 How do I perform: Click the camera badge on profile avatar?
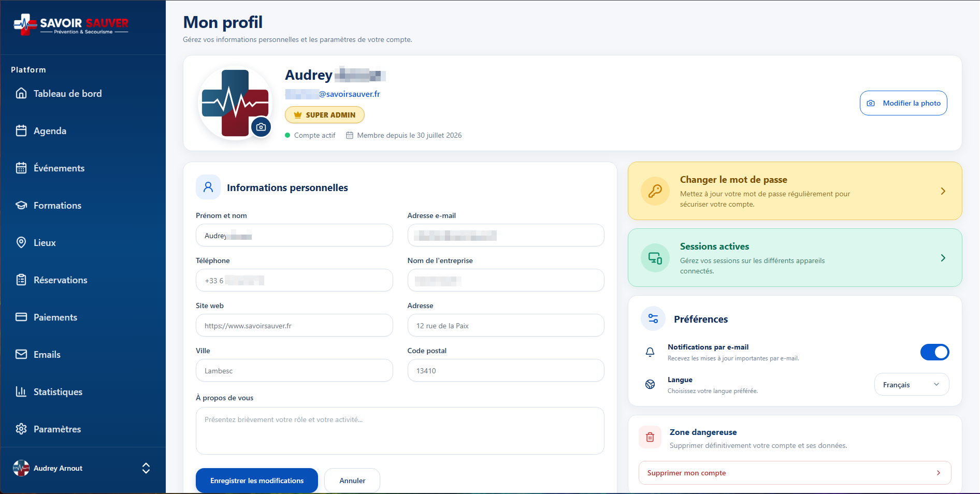click(x=261, y=127)
